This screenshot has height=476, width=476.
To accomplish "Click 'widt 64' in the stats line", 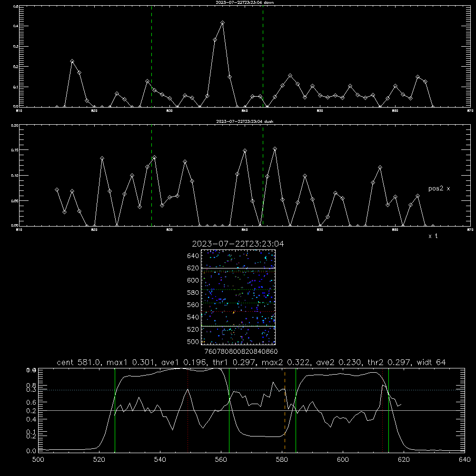I will pos(431,362).
